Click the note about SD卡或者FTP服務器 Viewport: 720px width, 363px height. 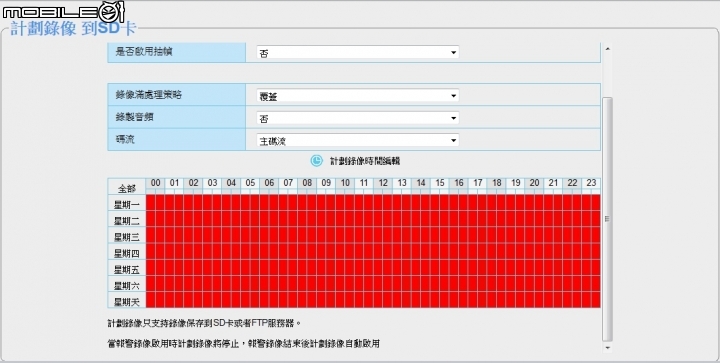(204, 323)
